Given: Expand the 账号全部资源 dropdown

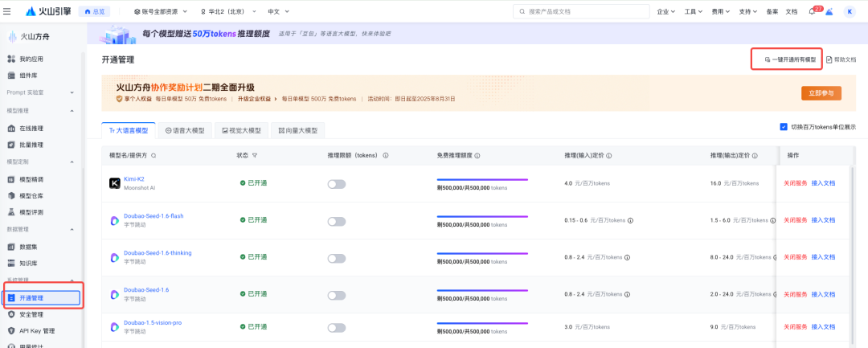Looking at the screenshot, I should pyautogui.click(x=161, y=11).
